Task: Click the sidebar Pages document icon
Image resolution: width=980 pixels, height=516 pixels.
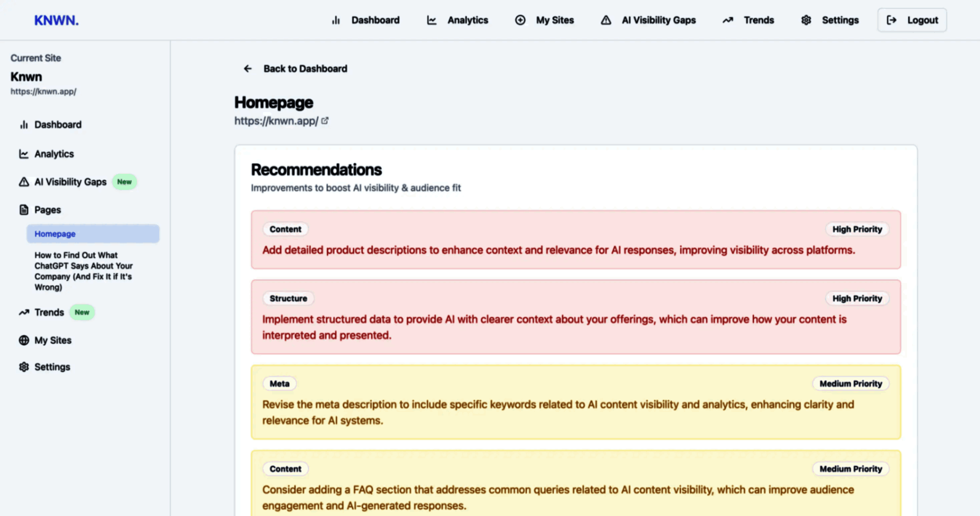Action: [24, 210]
